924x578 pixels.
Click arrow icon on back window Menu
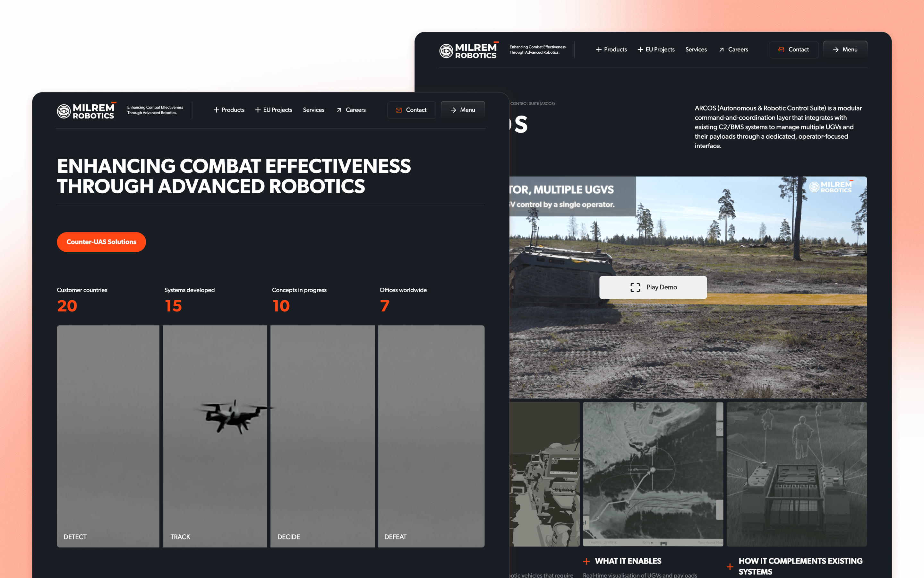pos(836,50)
